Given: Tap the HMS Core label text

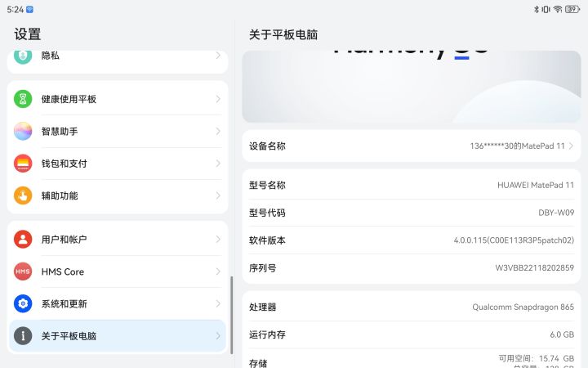Looking at the screenshot, I should 63,272.
